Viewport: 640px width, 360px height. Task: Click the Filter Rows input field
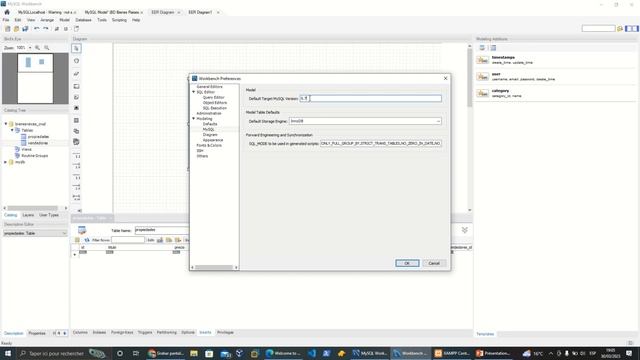click(128, 240)
